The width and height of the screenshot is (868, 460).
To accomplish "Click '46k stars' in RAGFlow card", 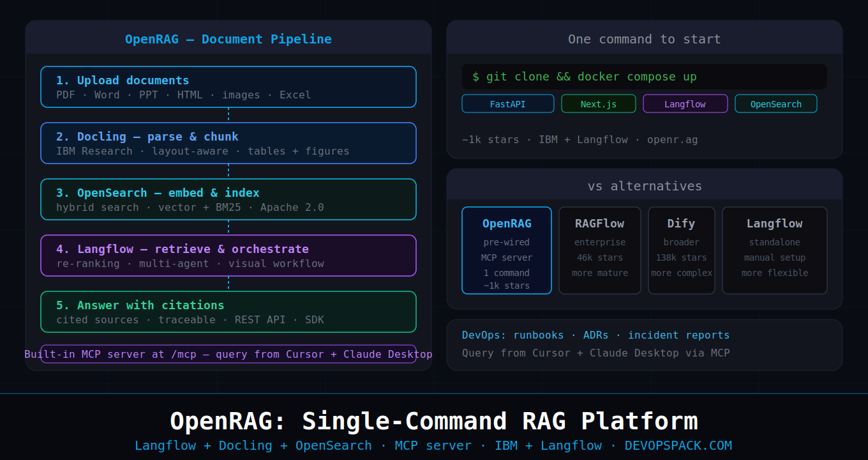I will pos(600,257).
